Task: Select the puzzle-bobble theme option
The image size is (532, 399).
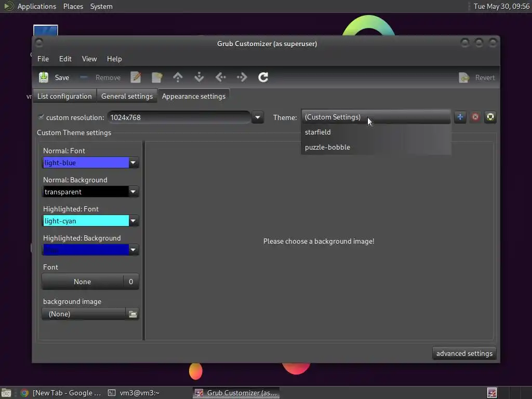Action: (376, 147)
